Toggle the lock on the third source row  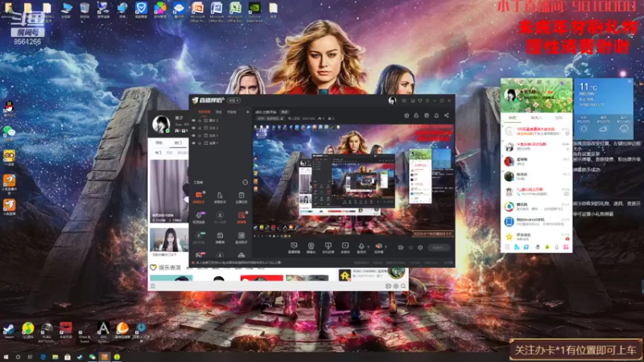(200, 135)
